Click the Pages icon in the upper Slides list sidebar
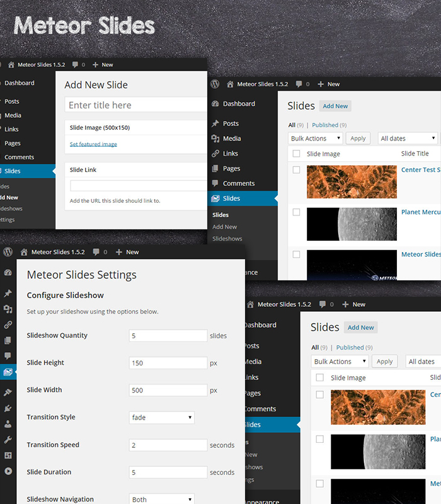 (215, 168)
